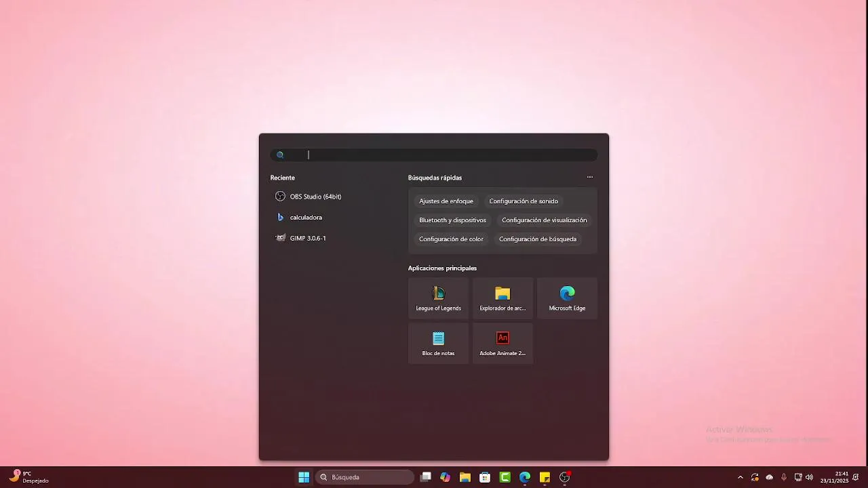Select Configuración de búsqueda quick search
Image resolution: width=868 pixels, height=488 pixels.
tap(538, 239)
